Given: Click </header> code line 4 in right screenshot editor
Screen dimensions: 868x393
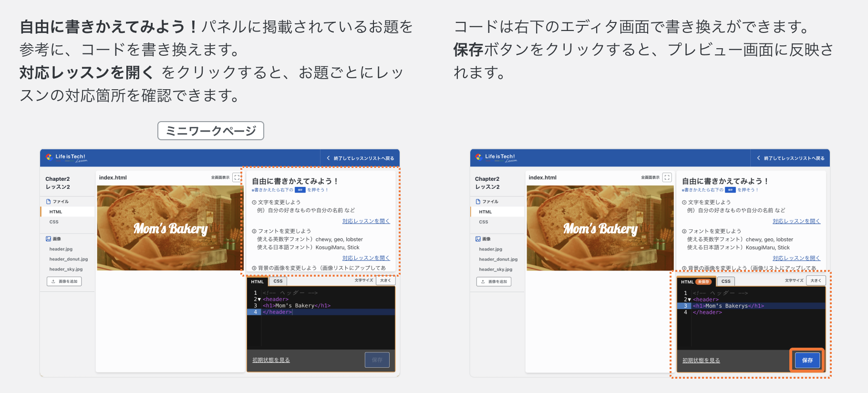Looking at the screenshot, I should [707, 312].
